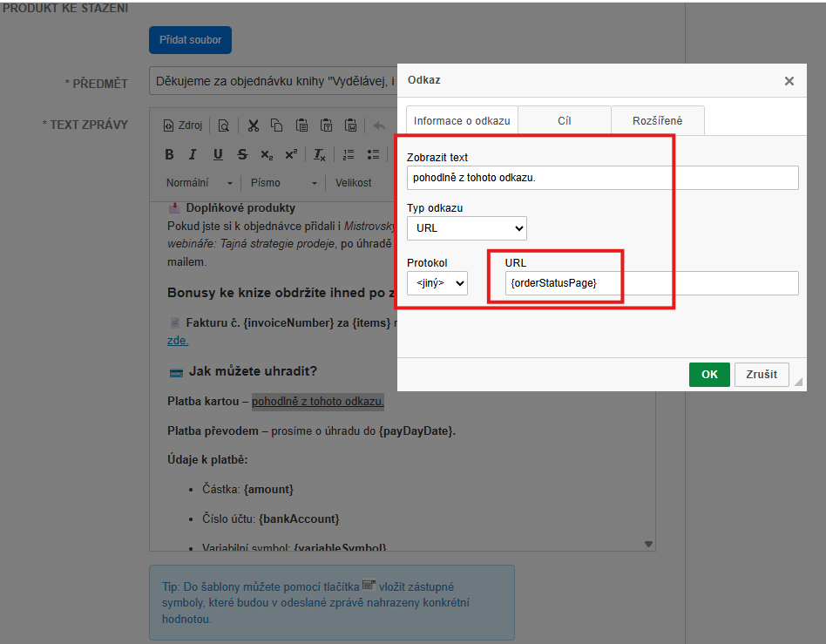Open the preview icon in editor toolbar
Image resolution: width=826 pixels, height=644 pixels.
tap(223, 125)
